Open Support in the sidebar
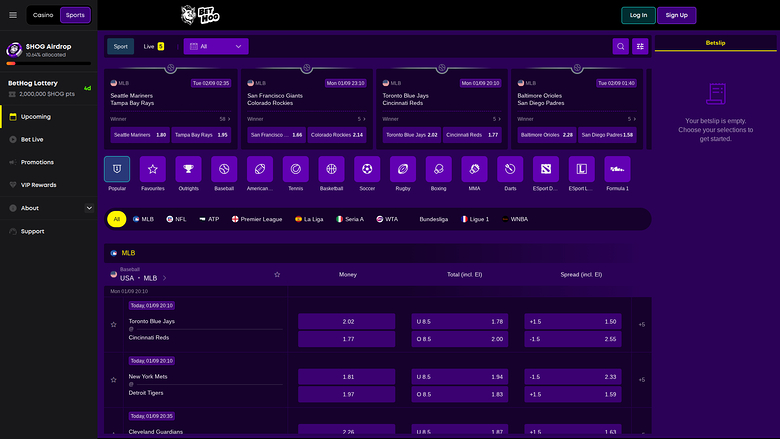Screen dimensions: 780x439 (x=49, y=231)
